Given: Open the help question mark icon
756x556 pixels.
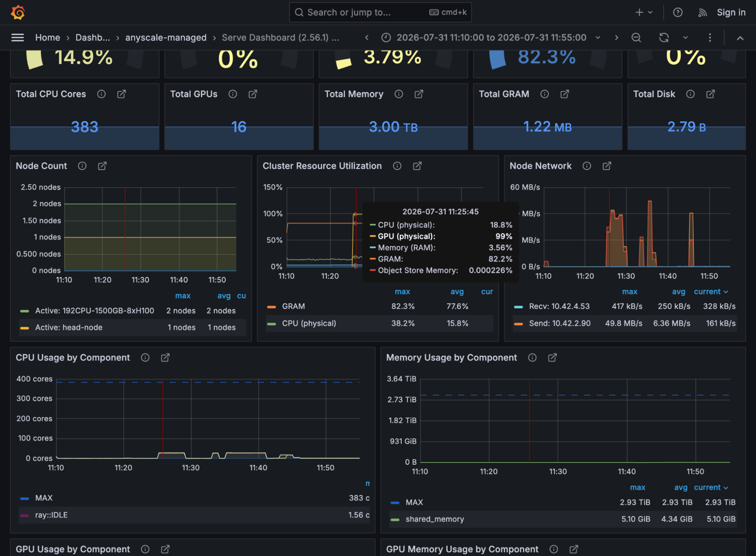Looking at the screenshot, I should click(678, 12).
